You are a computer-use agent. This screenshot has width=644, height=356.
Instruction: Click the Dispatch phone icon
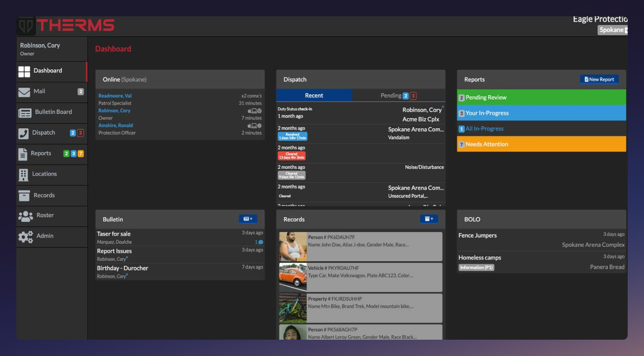click(24, 133)
